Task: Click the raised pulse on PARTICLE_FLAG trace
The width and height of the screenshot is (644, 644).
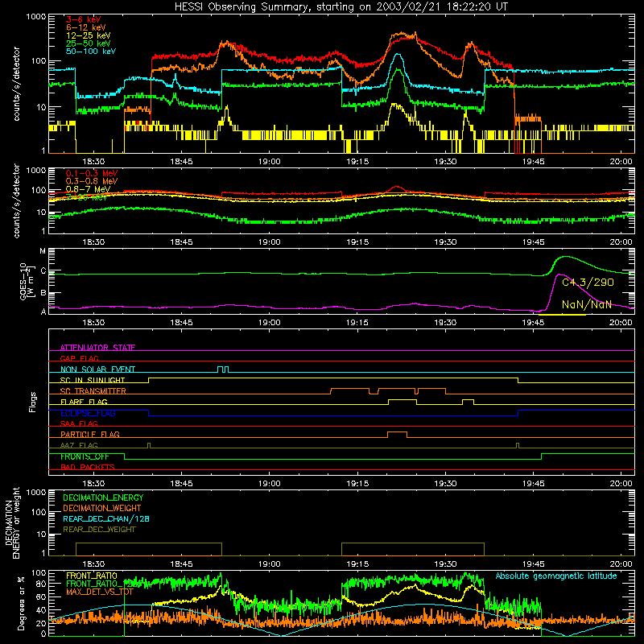Action: tap(397, 435)
